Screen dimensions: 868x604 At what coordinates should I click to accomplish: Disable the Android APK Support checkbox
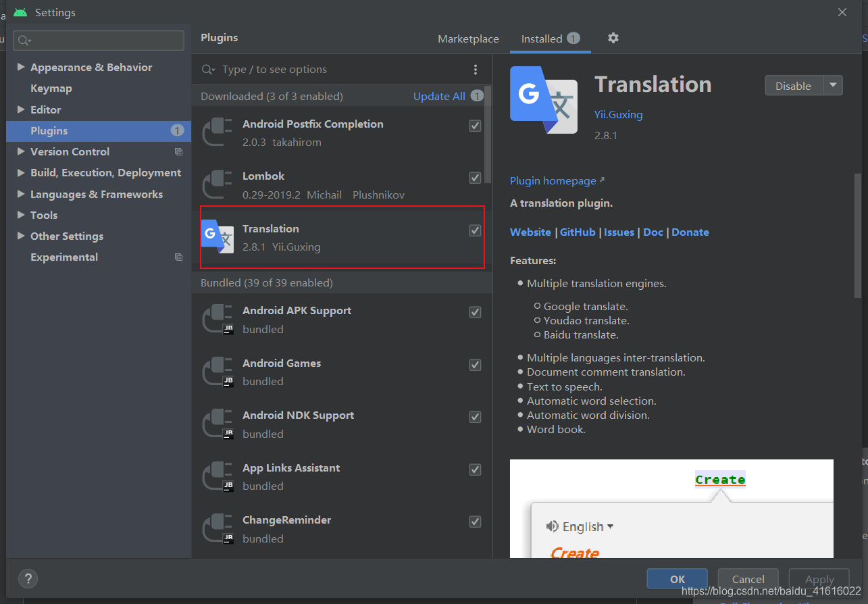pyautogui.click(x=475, y=312)
